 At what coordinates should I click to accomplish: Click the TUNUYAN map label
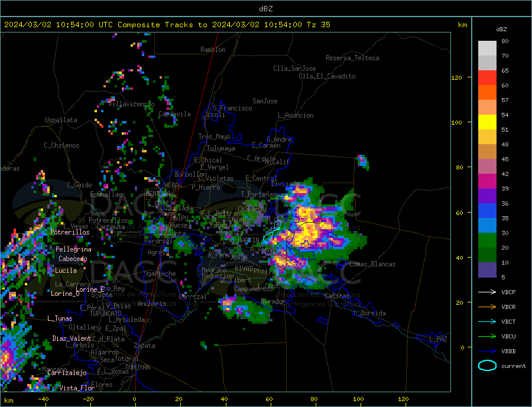click(x=137, y=367)
